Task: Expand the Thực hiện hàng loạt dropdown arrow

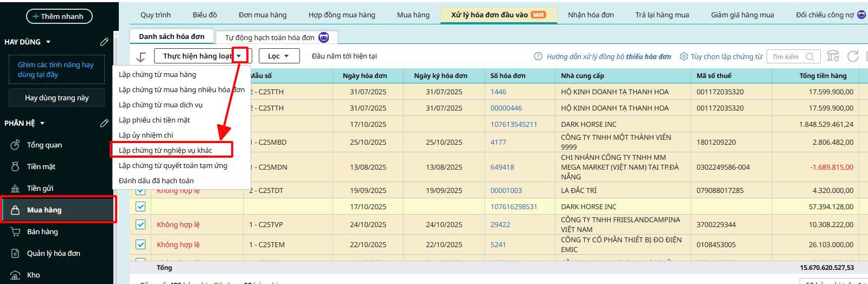Action: (x=239, y=56)
